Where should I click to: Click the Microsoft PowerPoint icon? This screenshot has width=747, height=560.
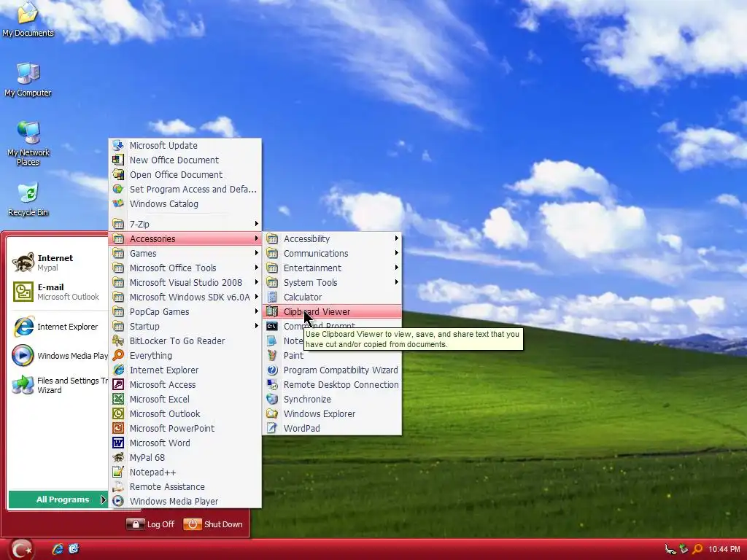(118, 429)
